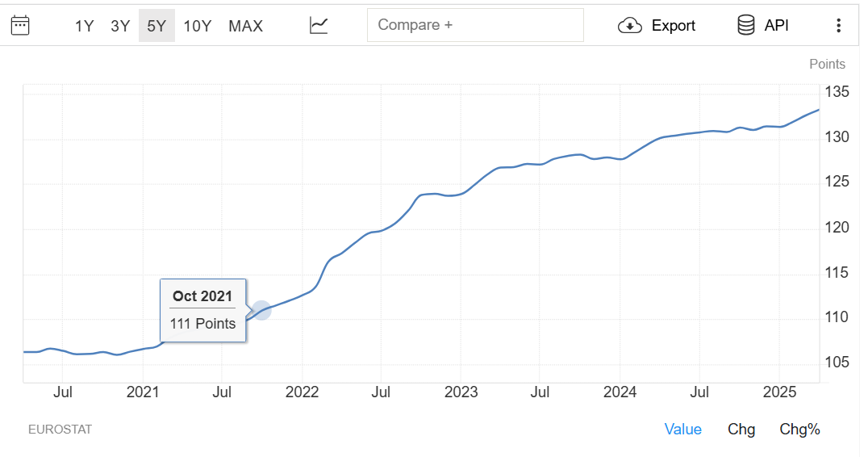Select the 1Y time range
The height and width of the screenshot is (457, 868).
click(84, 26)
